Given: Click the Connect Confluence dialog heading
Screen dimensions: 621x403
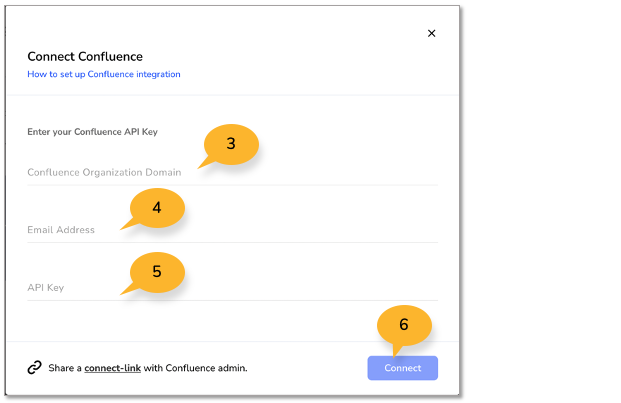Looking at the screenshot, I should [x=85, y=57].
